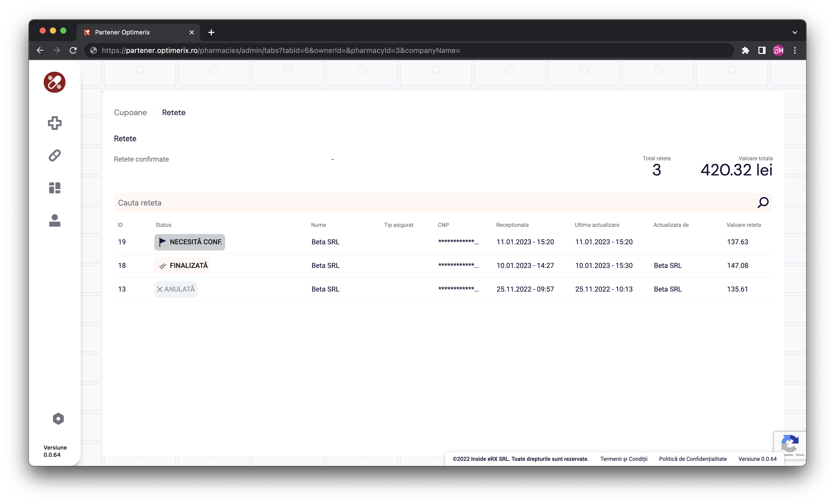Click value 147.08 in the table
Screen dimensions: 835x504
tap(737, 266)
